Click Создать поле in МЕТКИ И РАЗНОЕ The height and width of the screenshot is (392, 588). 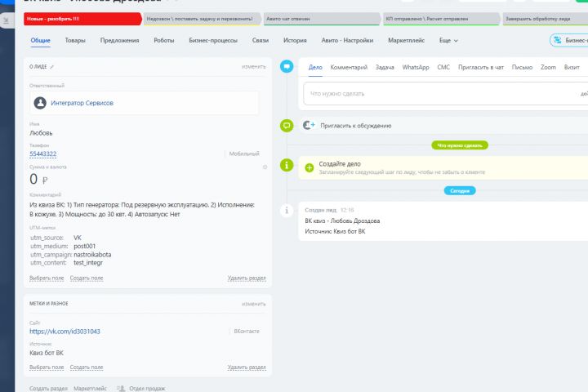[87, 367]
